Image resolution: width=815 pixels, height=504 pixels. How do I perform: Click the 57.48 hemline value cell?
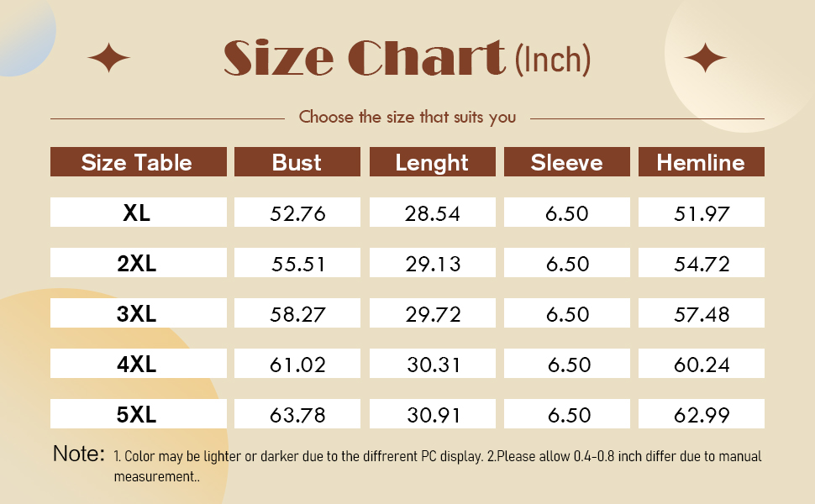coord(701,313)
